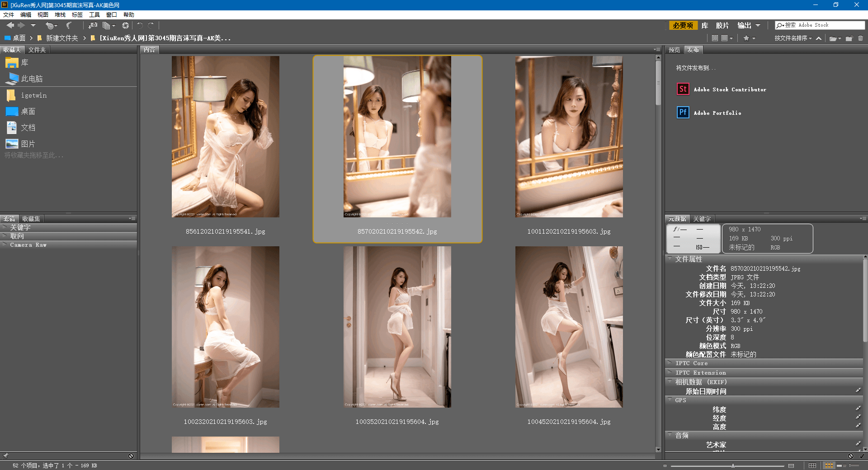Viewport: 868px width, 470px height.
Task: Go forward with the forward arrow
Action: coord(21,25)
